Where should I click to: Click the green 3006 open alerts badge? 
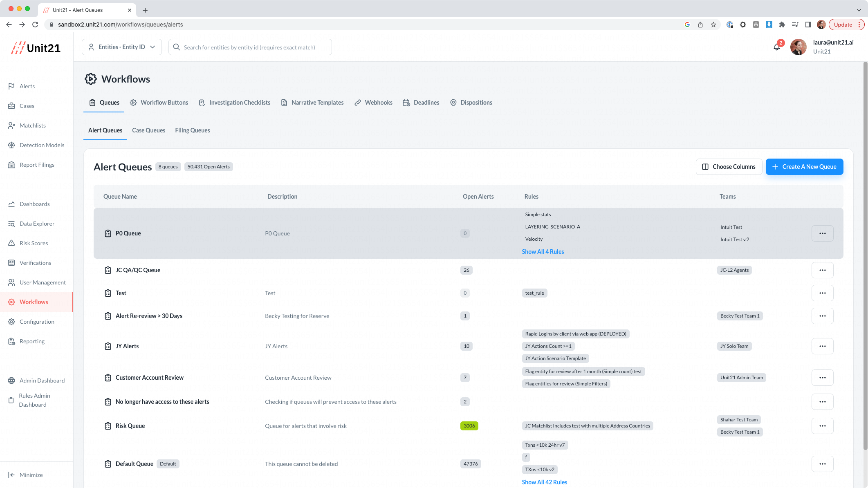469,426
